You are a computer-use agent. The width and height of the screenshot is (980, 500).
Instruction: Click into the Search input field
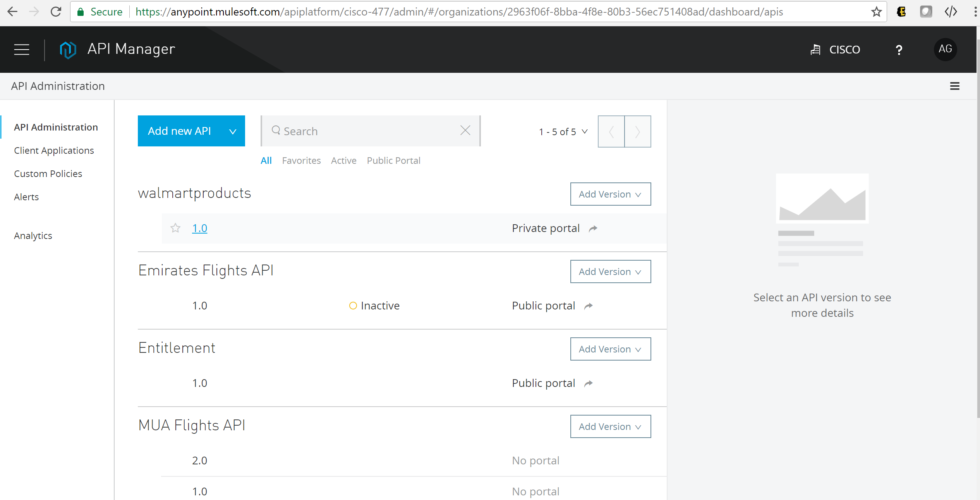[x=368, y=131]
